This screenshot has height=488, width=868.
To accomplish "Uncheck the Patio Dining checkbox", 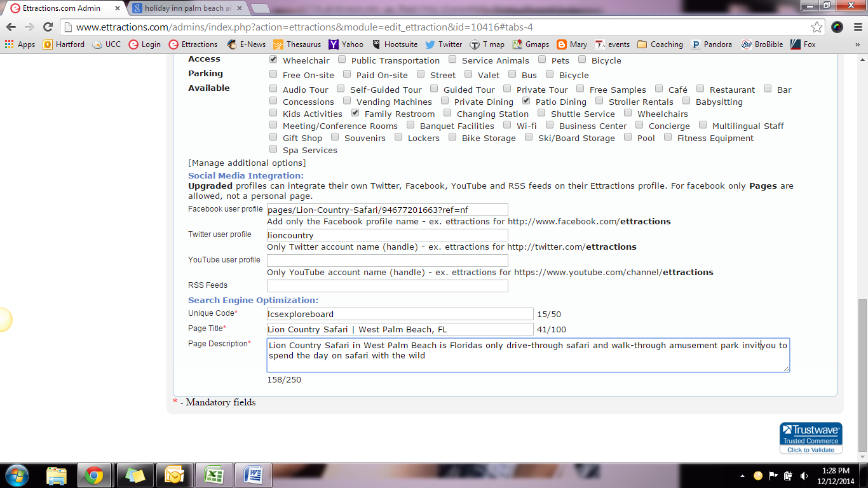I will pyautogui.click(x=526, y=101).
